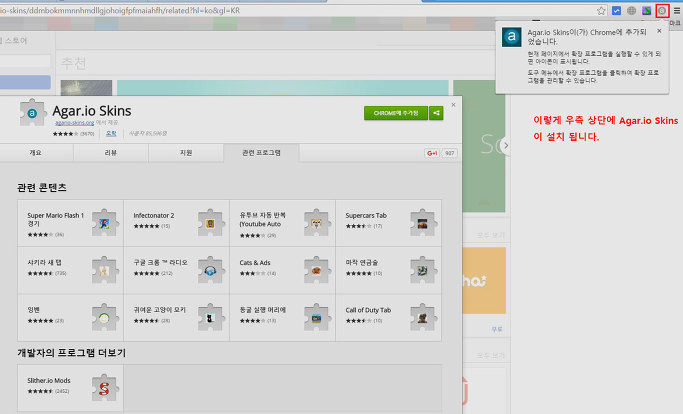Click the 구글 크롬 라디오 headphones icon
Image resolution: width=683 pixels, height=414 pixels.
coord(211,271)
